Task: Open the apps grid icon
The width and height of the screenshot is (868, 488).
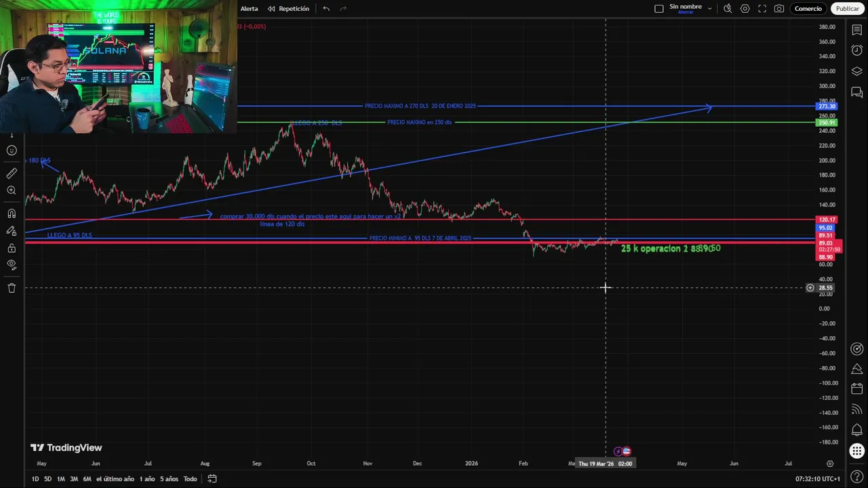Action: point(857,451)
